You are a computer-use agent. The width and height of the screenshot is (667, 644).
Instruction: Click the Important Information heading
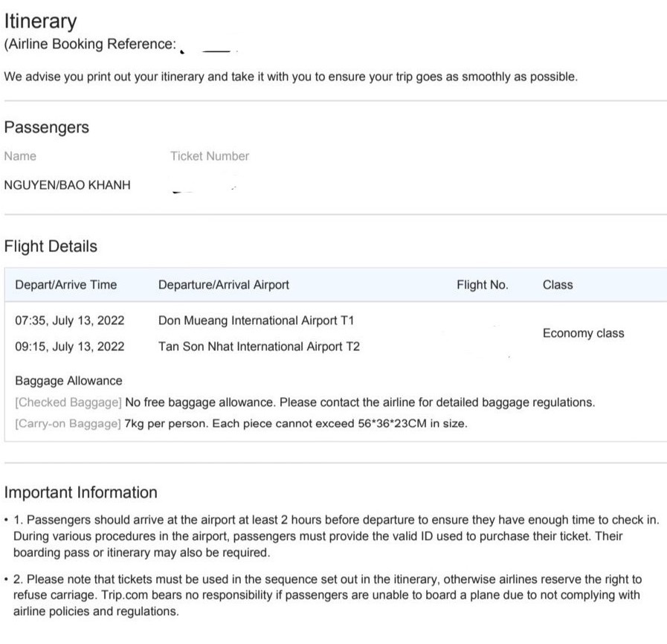tap(80, 492)
